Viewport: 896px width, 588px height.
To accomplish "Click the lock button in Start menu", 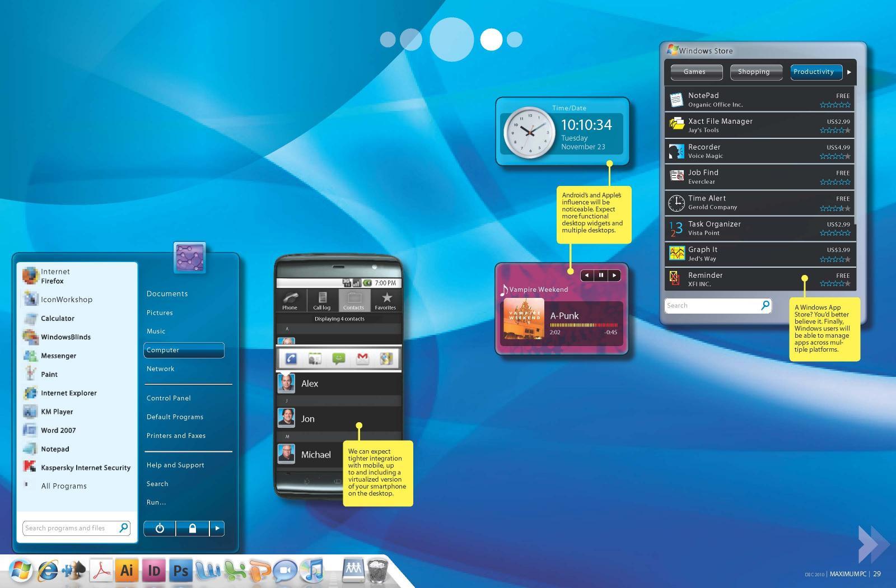I will pos(192,528).
